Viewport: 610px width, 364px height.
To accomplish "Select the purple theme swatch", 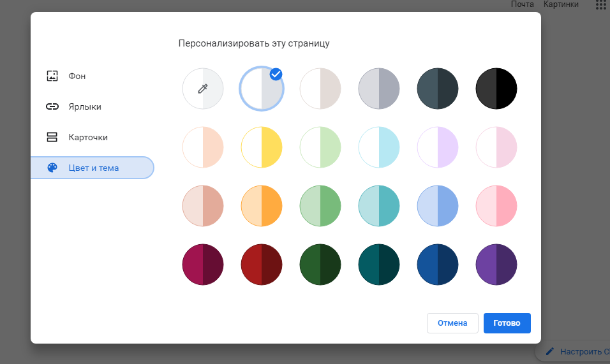I will (496, 265).
